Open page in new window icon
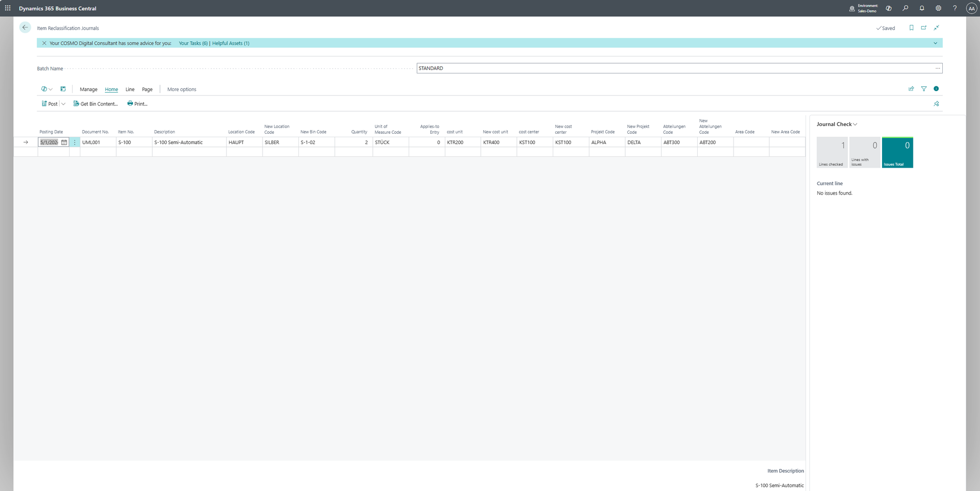980x491 pixels. (924, 28)
